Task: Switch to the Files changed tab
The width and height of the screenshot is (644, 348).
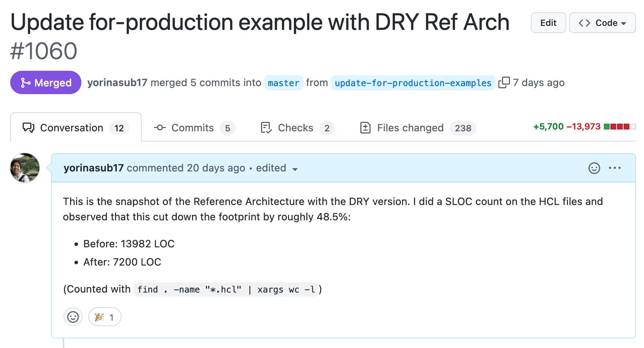Action: point(418,128)
